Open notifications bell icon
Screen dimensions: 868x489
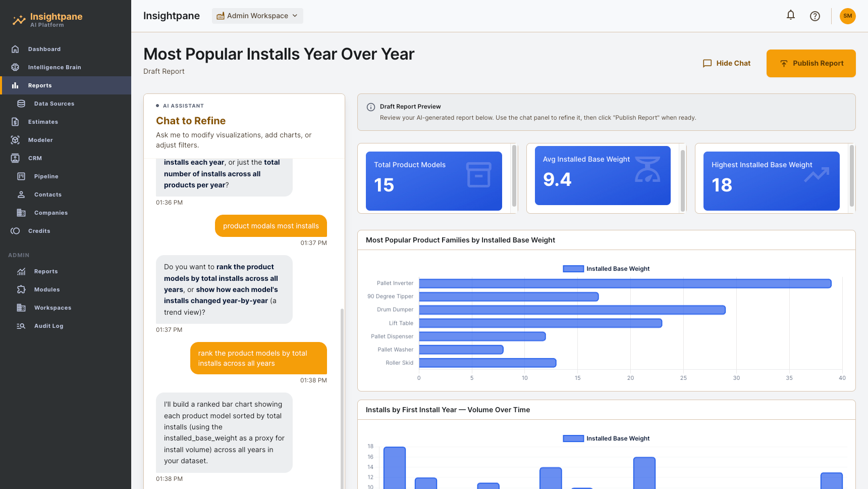[791, 16]
